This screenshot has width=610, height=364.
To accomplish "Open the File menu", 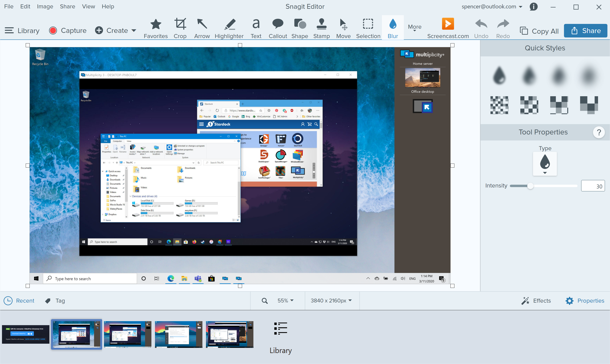I will (x=9, y=6).
